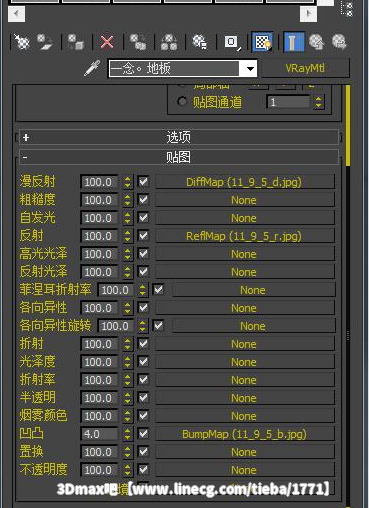
Task: Click None map button for 烟雾颜色
Action: 244,416
